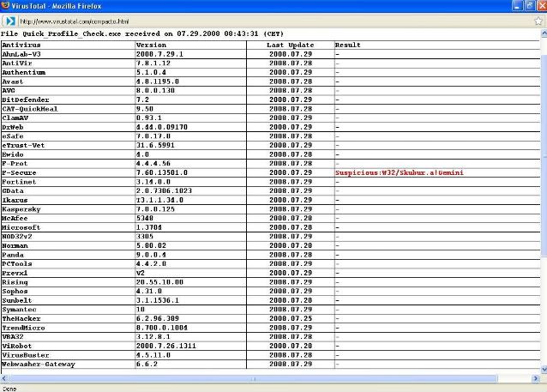Minimize the Firefox window
Screen dimensions: 547x392
(x=517, y=6)
